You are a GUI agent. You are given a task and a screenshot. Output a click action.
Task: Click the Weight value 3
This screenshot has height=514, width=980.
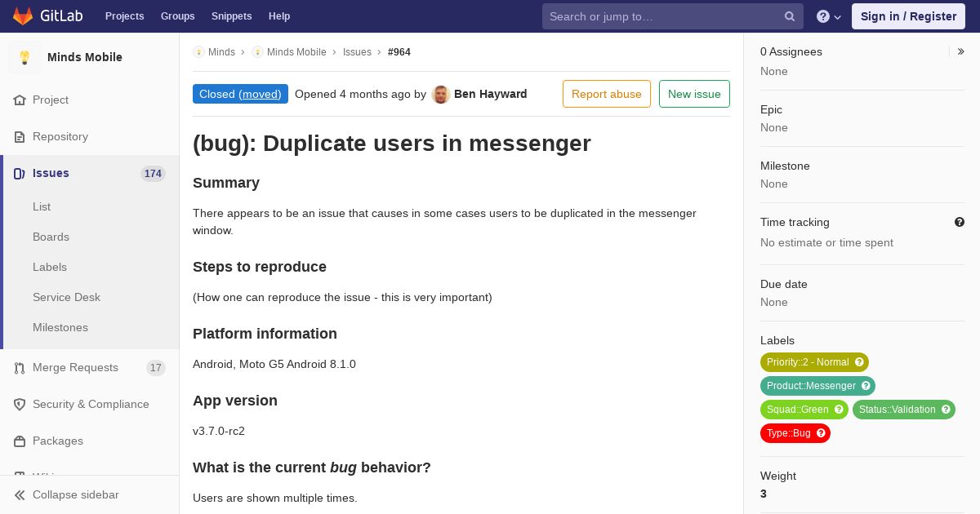pos(764,494)
